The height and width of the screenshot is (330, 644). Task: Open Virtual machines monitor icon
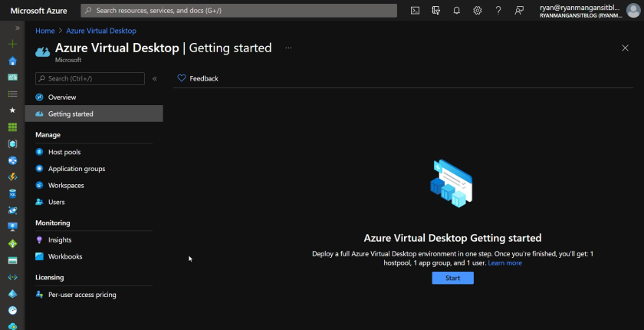click(x=13, y=227)
